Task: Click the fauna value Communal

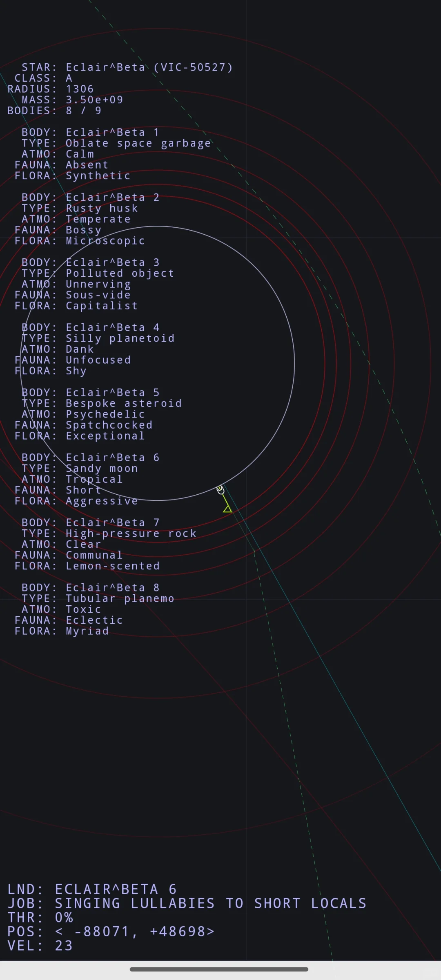Action: click(x=94, y=555)
